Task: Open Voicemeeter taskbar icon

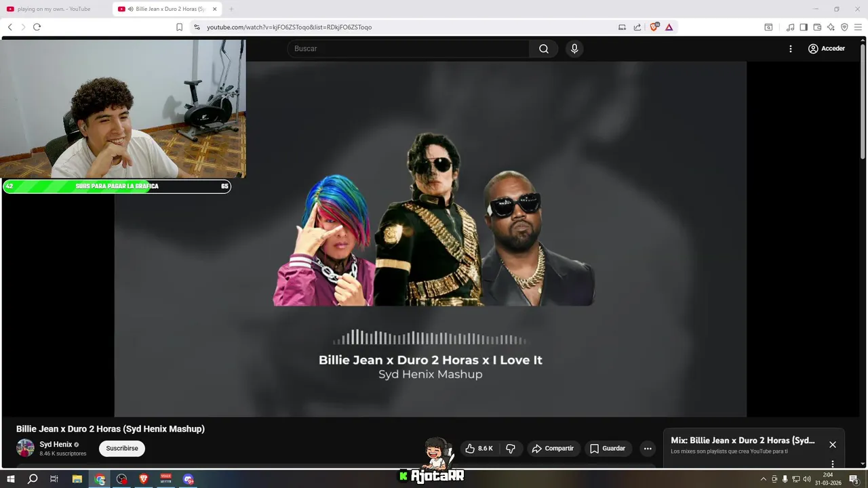Action: pyautogui.click(x=165, y=479)
